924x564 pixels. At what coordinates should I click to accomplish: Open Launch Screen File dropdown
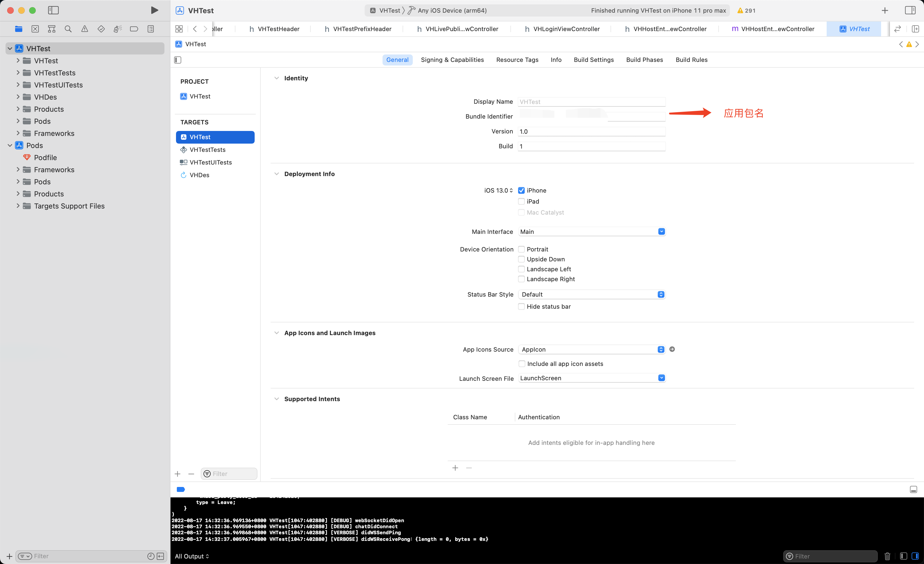pos(592,378)
